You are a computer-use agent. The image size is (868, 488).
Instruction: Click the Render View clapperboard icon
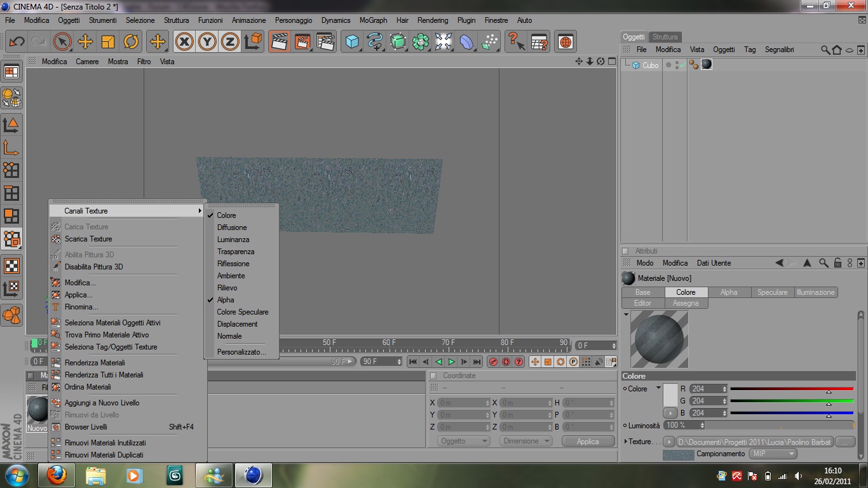coord(279,42)
